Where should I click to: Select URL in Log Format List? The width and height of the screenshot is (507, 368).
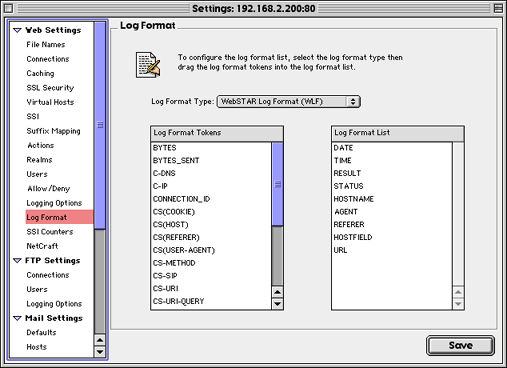click(340, 250)
